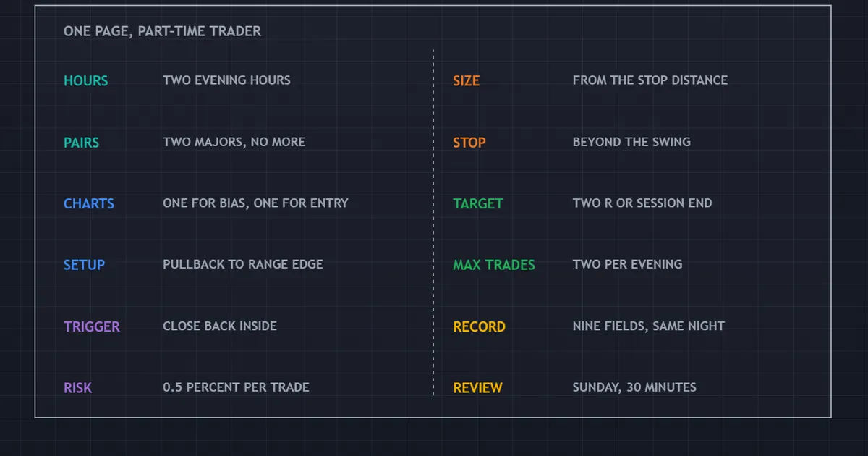
Task: Click the CHARTS label
Action: coord(89,204)
